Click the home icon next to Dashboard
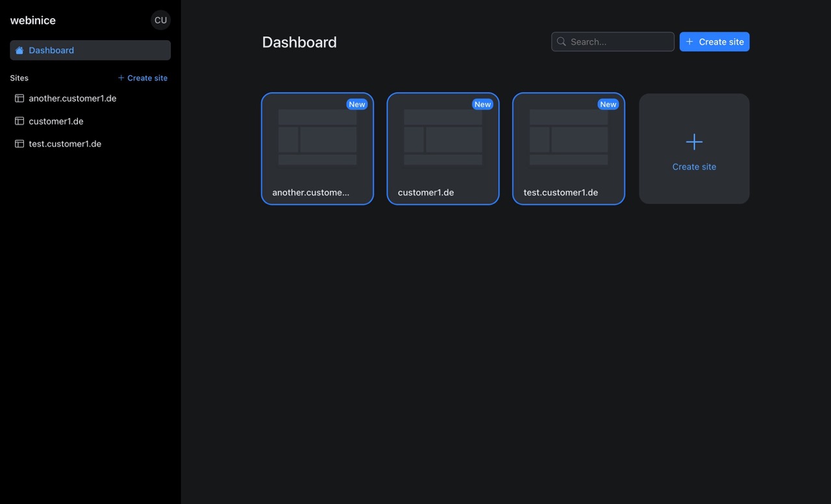Viewport: 831px width, 504px height. pyautogui.click(x=19, y=50)
